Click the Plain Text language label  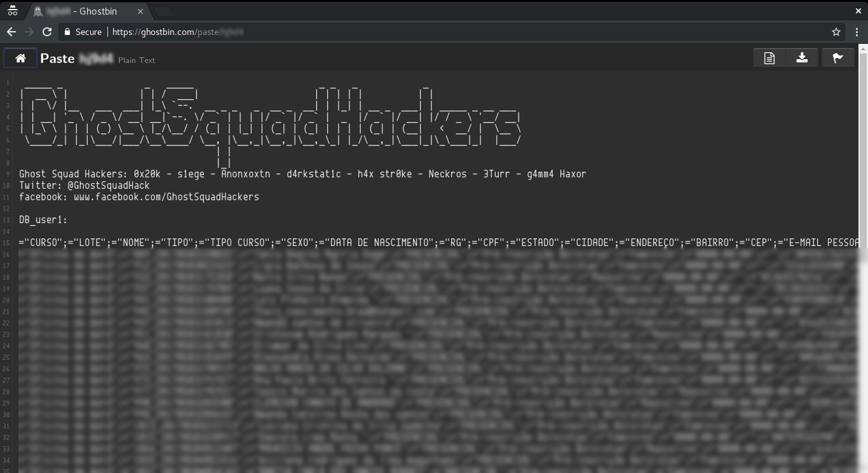[137, 60]
